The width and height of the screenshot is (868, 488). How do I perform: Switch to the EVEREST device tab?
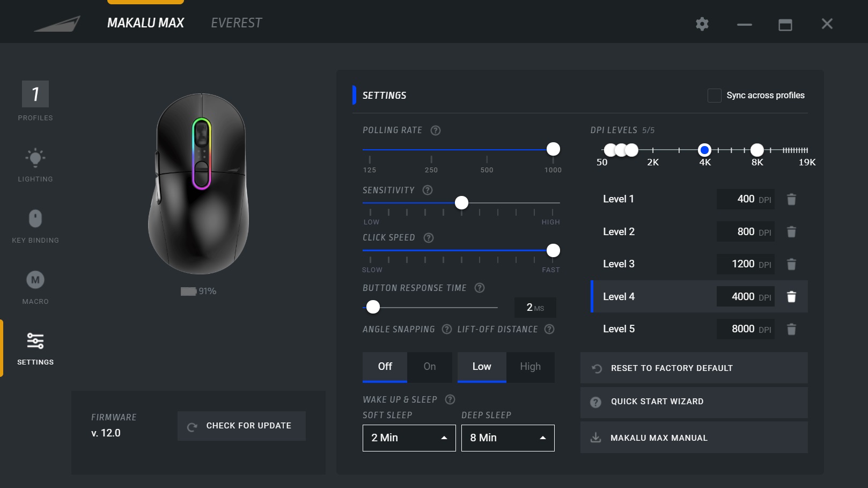tap(237, 23)
